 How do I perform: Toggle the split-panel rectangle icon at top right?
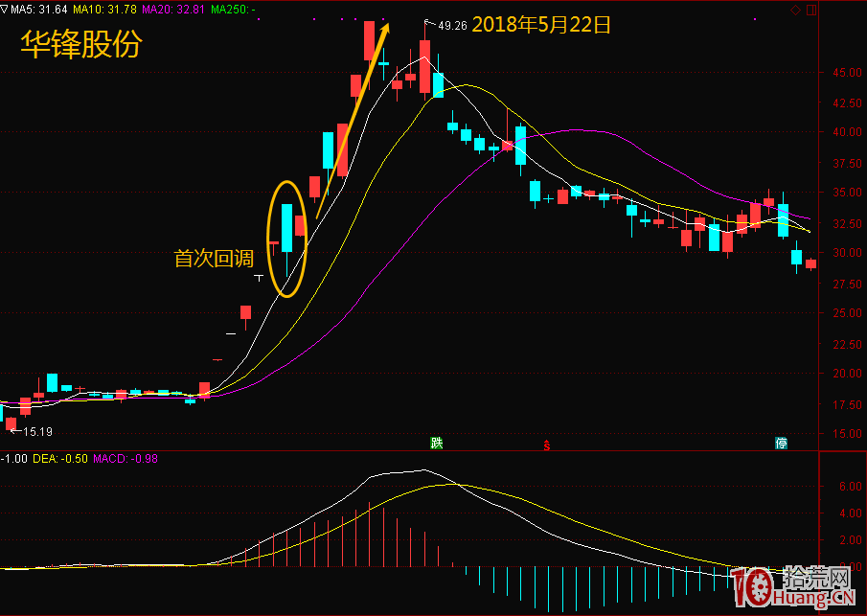tap(811, 10)
